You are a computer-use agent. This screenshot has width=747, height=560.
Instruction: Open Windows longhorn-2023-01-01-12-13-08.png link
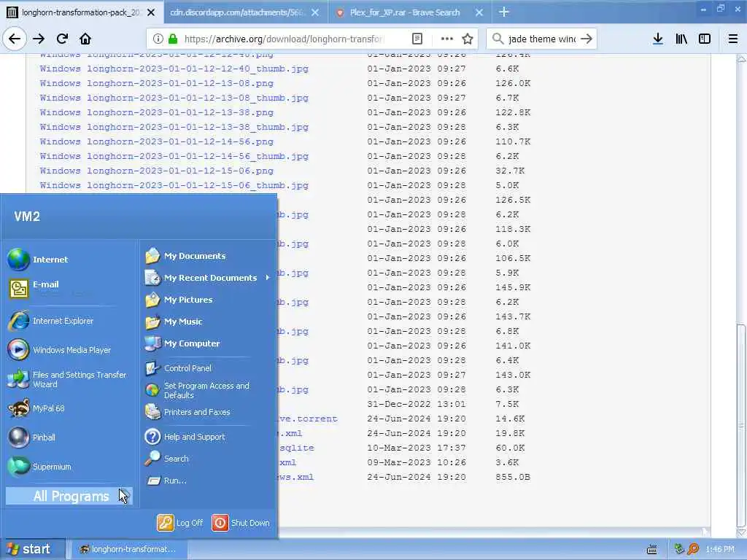tap(156, 83)
